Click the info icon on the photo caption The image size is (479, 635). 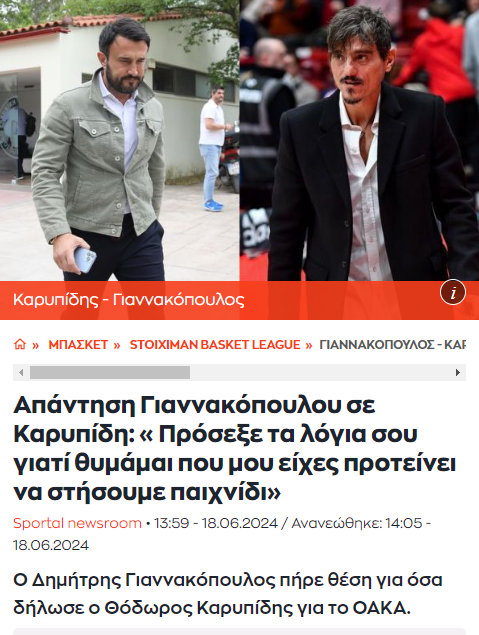tap(453, 292)
